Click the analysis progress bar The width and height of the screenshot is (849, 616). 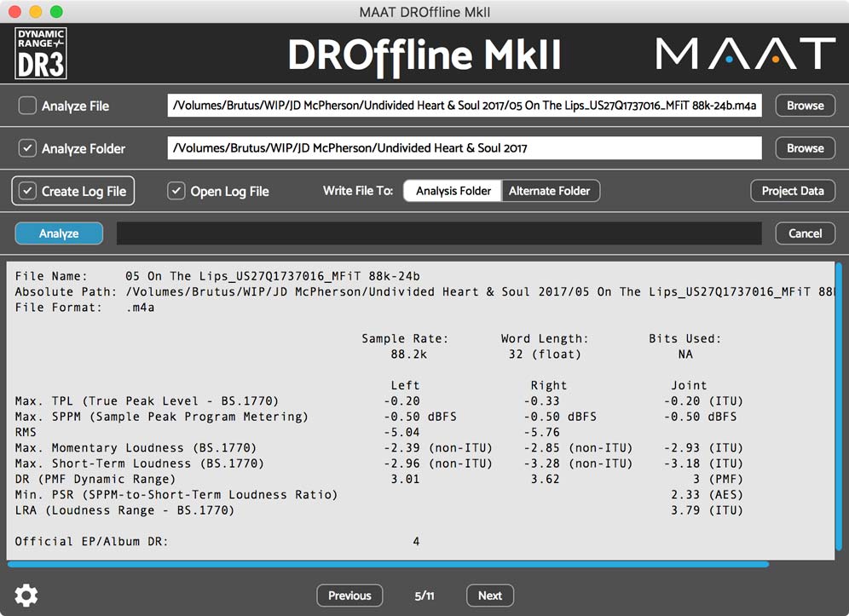tap(439, 233)
